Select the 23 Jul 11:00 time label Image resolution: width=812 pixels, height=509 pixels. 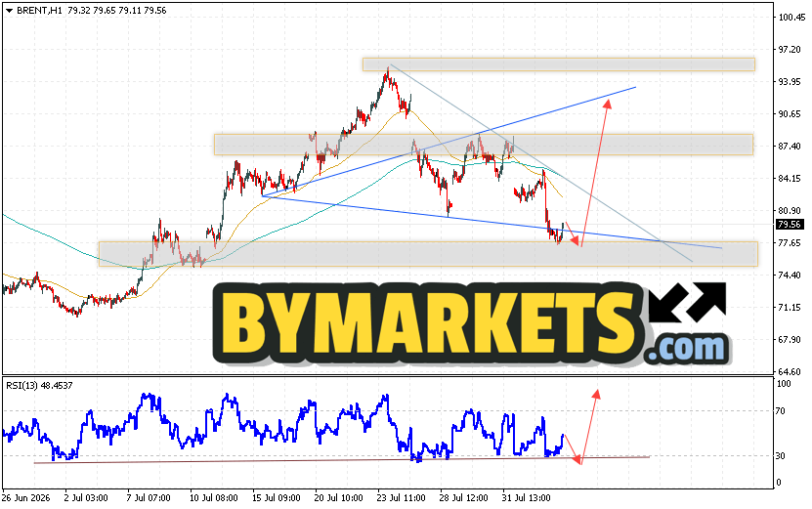401,498
